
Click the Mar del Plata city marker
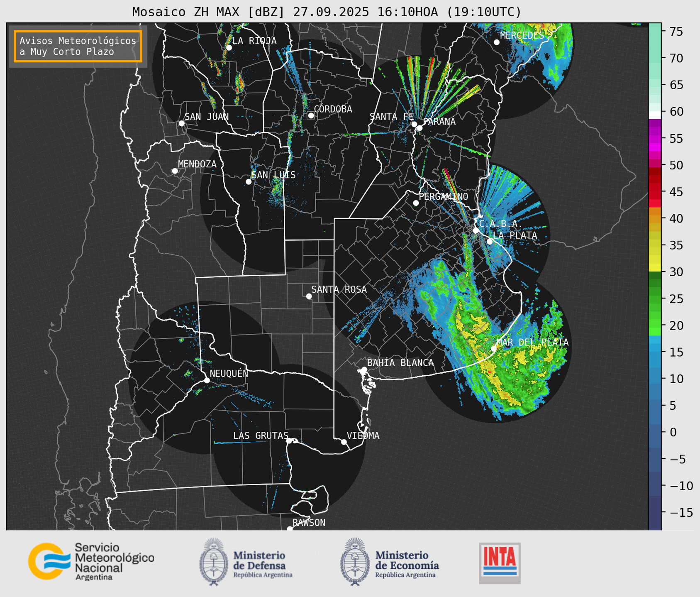coord(494,348)
